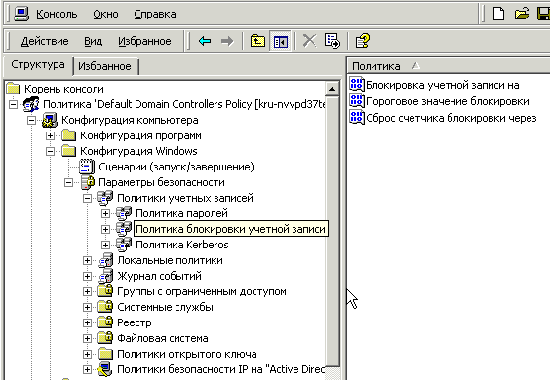Open policy Сброс счетчика блокировки через
The width and height of the screenshot is (550, 380).
click(x=451, y=118)
